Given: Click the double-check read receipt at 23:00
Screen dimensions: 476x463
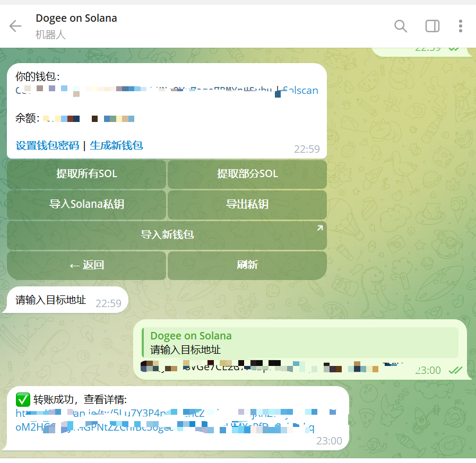Looking at the screenshot, I should click(455, 370).
